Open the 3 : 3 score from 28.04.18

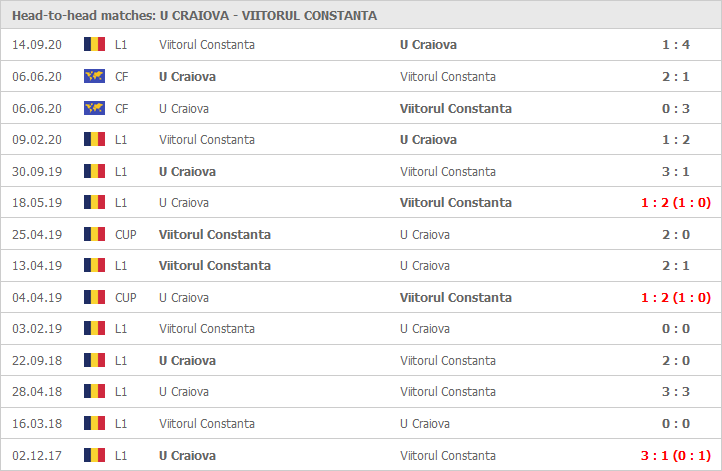pyautogui.click(x=676, y=392)
